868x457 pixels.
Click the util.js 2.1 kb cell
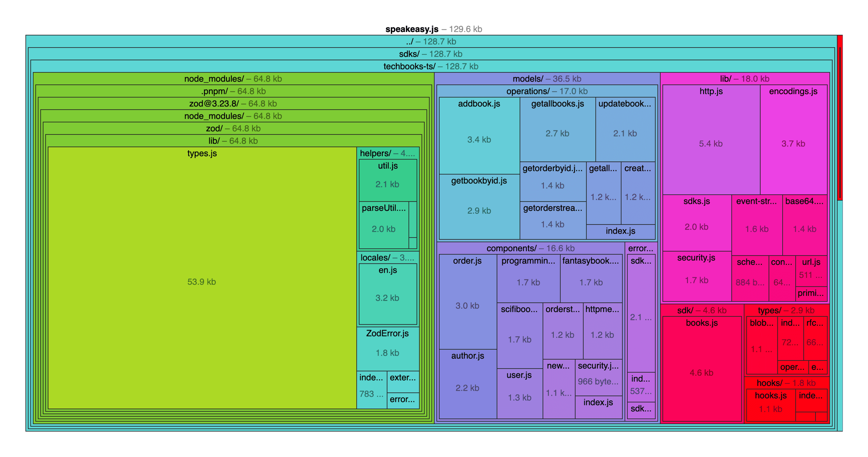(388, 180)
